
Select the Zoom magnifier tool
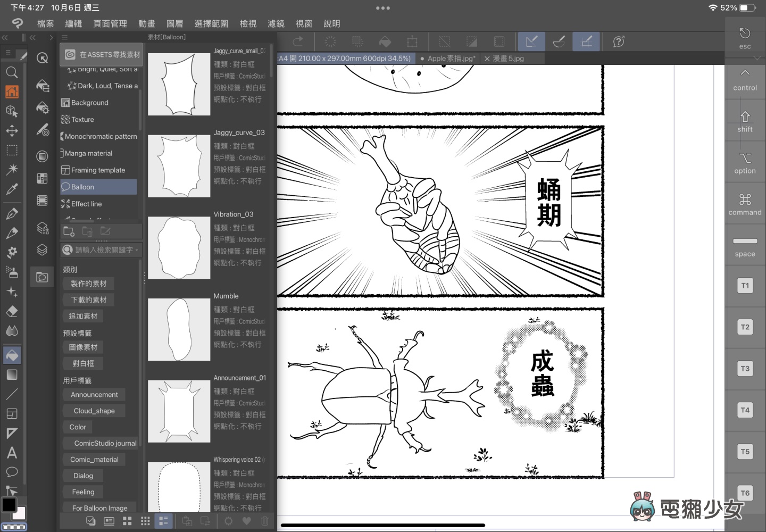pyautogui.click(x=12, y=72)
